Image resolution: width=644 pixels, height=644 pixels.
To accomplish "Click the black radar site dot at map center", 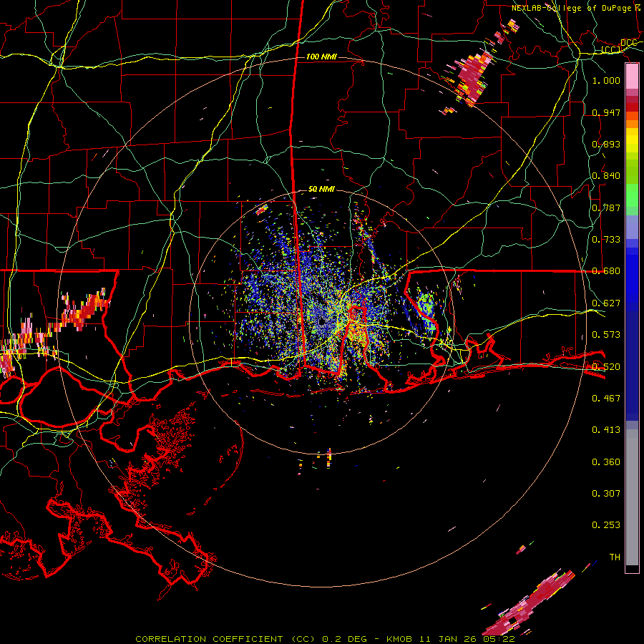I will click(x=321, y=321).
